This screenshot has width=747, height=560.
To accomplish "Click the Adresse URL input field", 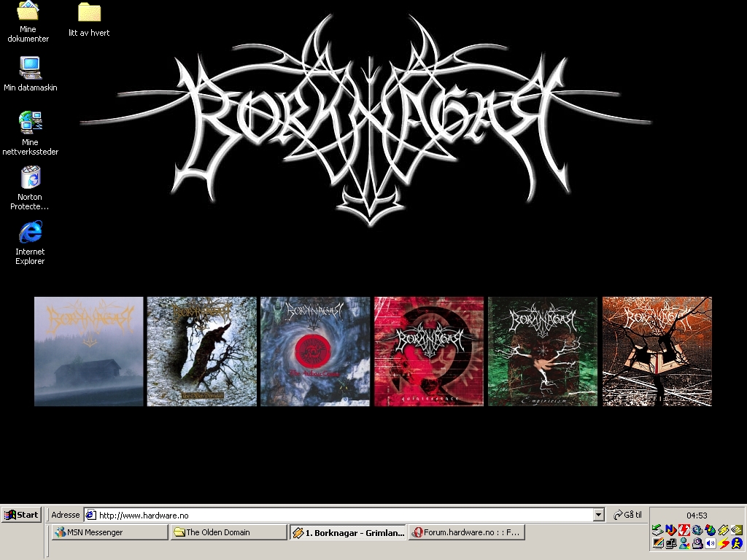I will (344, 515).
